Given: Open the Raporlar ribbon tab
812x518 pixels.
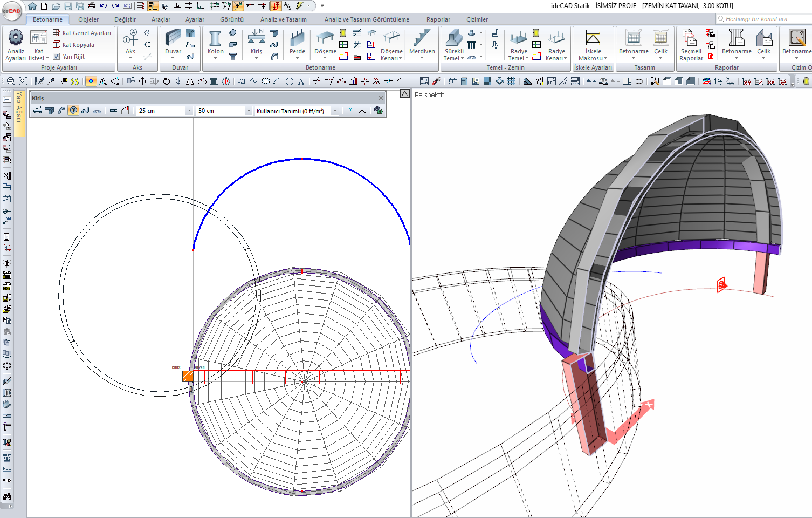Looking at the screenshot, I should pos(438,19).
